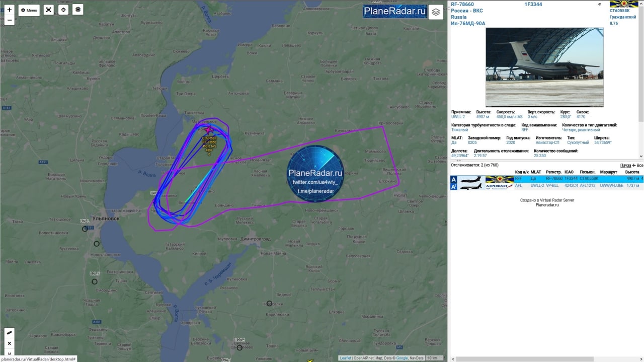Activate the ruler measurement tool
This screenshot has height=362, width=644.
pyautogui.click(x=10, y=333)
